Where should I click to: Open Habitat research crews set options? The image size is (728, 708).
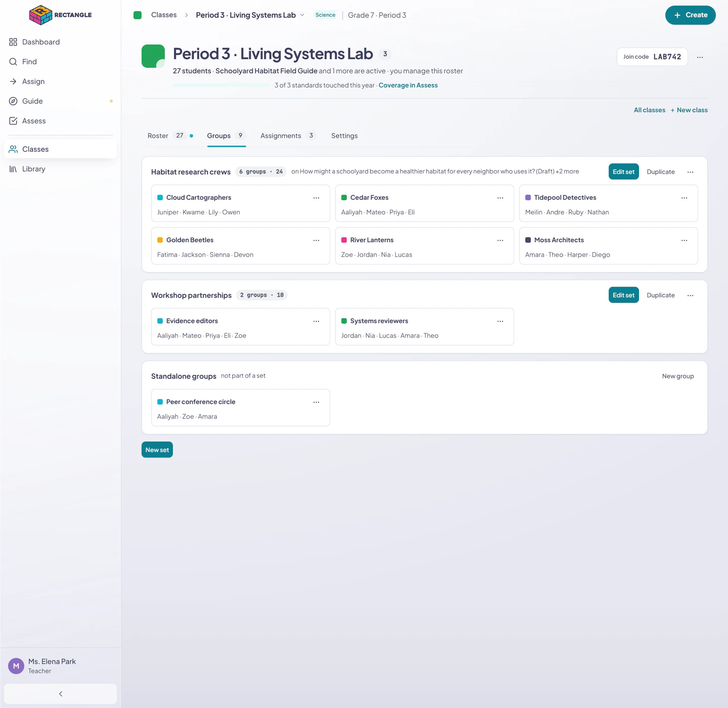(691, 172)
